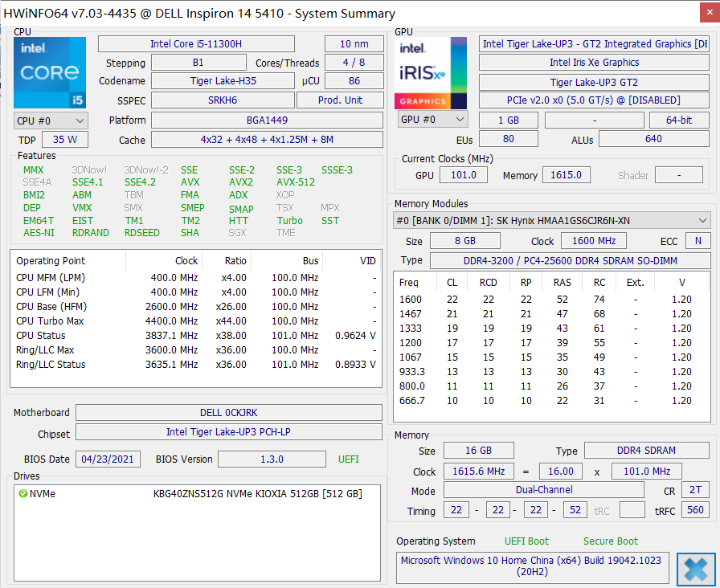
Task: Click the Intel Core i5-11300H name field
Action: point(196,44)
